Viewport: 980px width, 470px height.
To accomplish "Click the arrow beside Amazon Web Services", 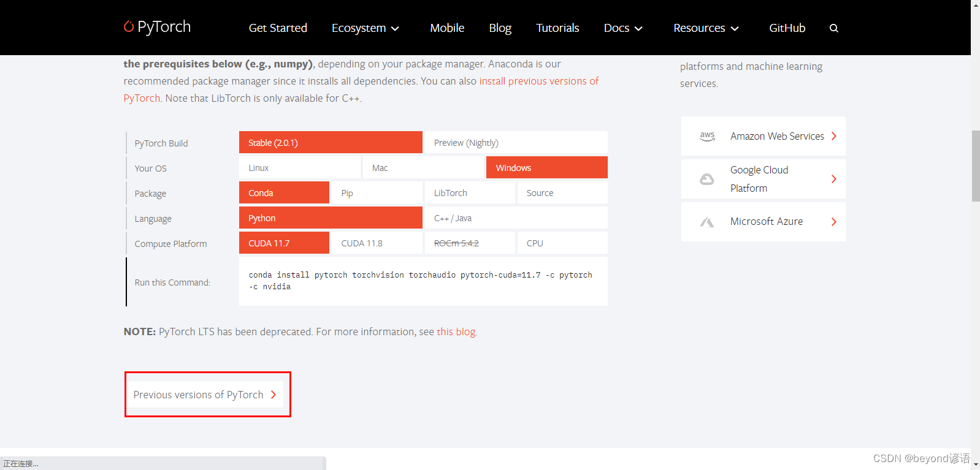I will pyautogui.click(x=834, y=136).
